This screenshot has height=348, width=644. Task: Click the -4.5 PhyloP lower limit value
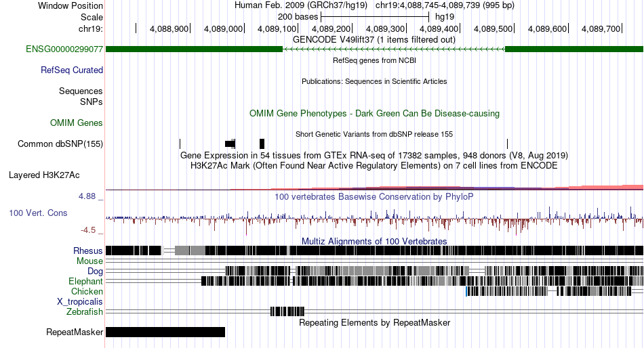pyautogui.click(x=88, y=230)
